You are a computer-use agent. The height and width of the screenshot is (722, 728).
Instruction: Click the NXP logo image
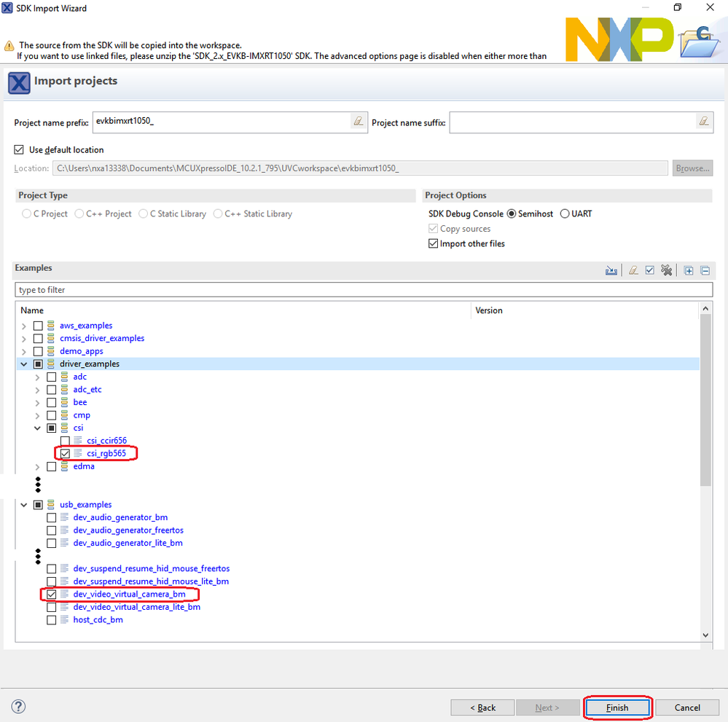point(619,39)
